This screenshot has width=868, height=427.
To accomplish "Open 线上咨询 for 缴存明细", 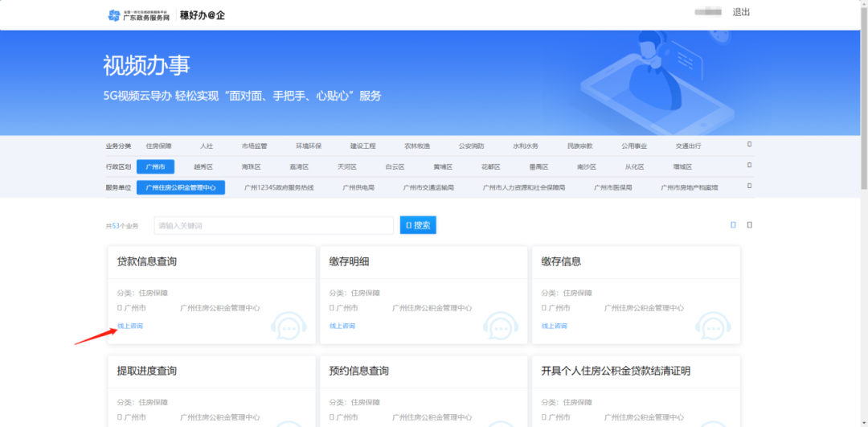I will tap(342, 326).
